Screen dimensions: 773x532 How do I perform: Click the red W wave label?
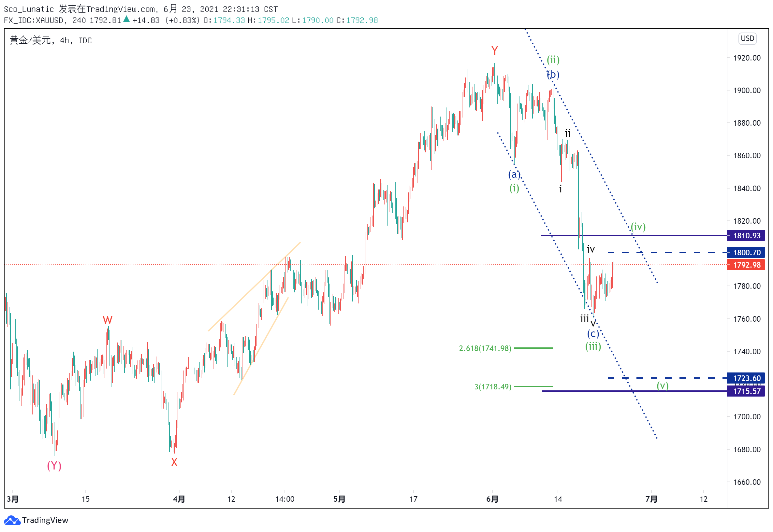pyautogui.click(x=108, y=320)
